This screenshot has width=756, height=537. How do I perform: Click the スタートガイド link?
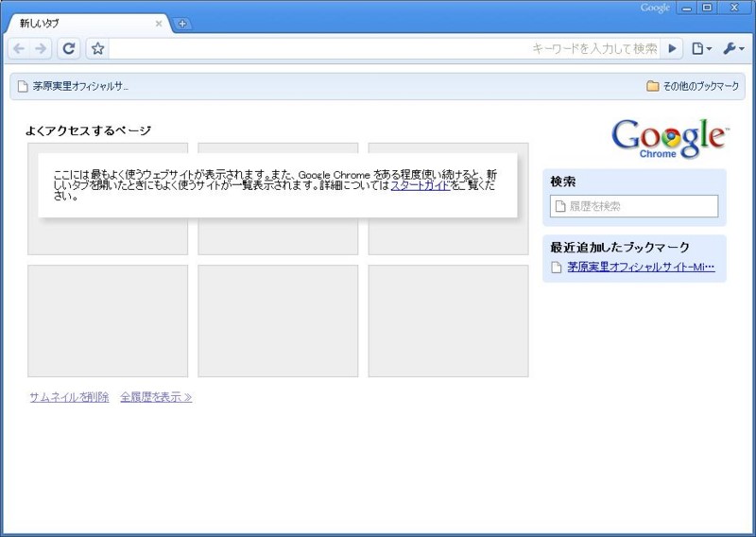pos(420,185)
